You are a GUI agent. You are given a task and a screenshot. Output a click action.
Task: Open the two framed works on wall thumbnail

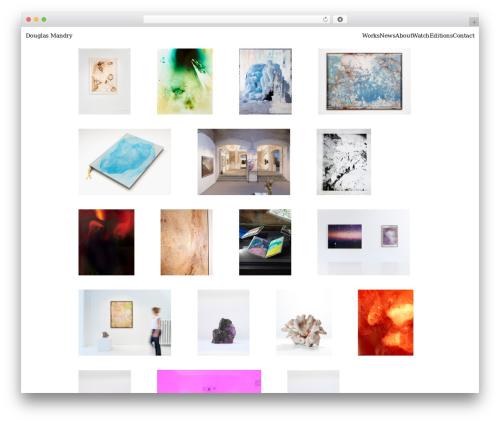pos(363,242)
